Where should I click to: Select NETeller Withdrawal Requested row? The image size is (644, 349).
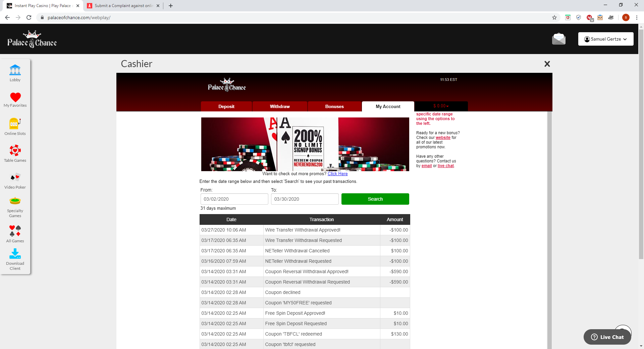point(305,261)
